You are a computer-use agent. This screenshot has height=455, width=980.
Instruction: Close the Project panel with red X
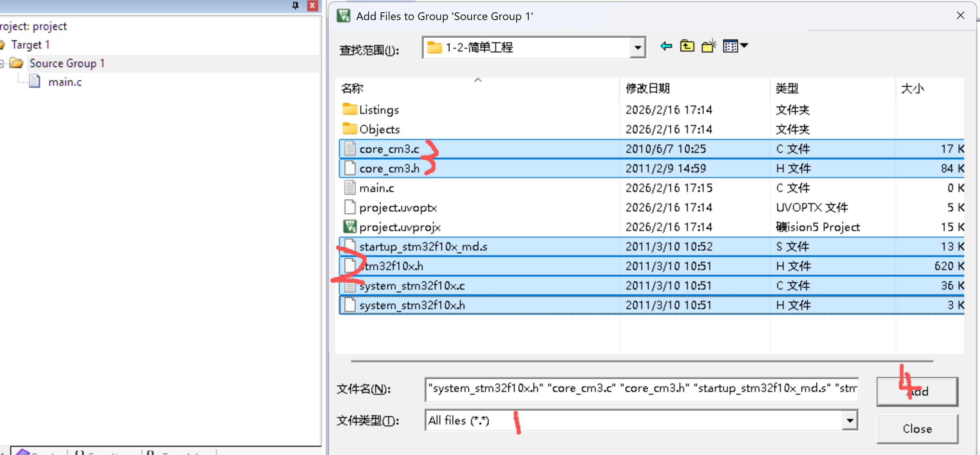tap(312, 5)
